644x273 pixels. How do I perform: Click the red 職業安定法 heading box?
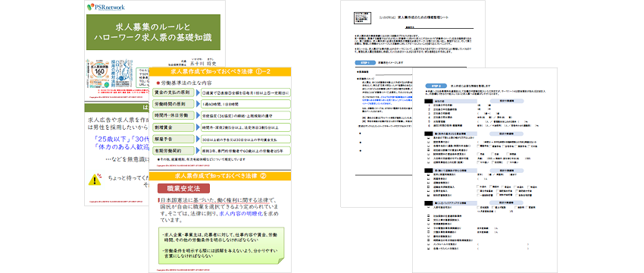tap(184, 188)
